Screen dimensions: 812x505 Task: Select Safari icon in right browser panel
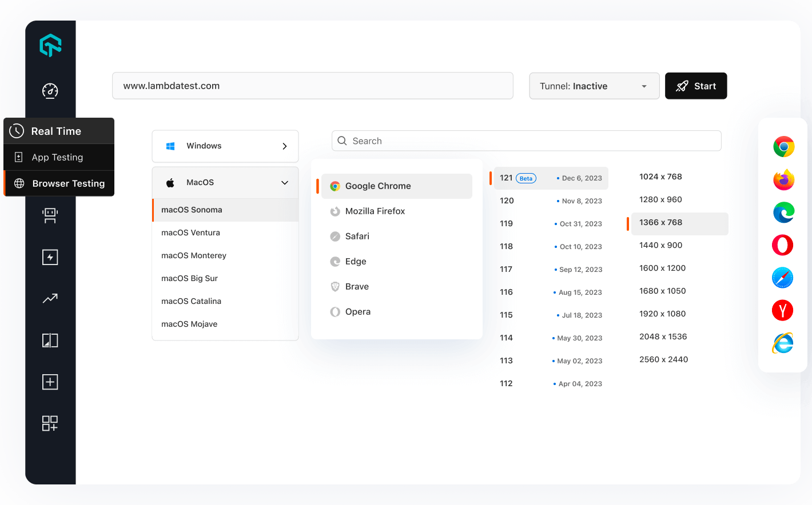click(x=783, y=278)
